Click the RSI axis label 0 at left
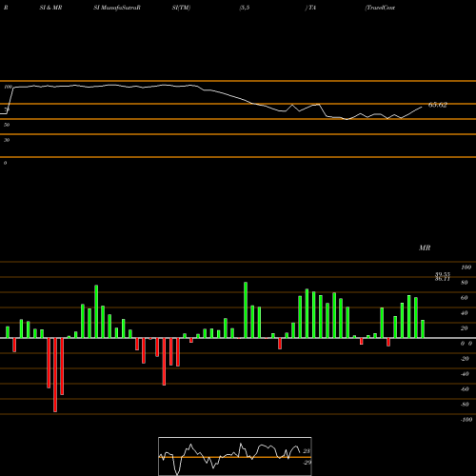Image resolution: width=476 pixels, height=476 pixels. click(5, 163)
